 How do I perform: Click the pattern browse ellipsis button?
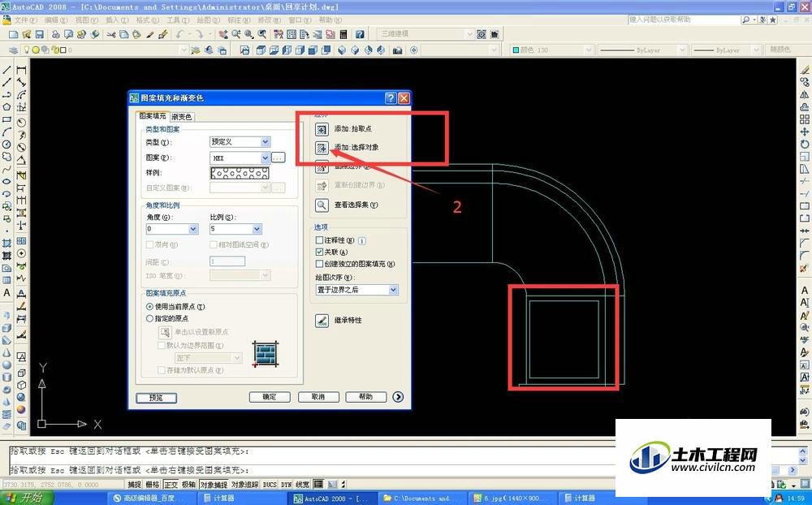[279, 158]
